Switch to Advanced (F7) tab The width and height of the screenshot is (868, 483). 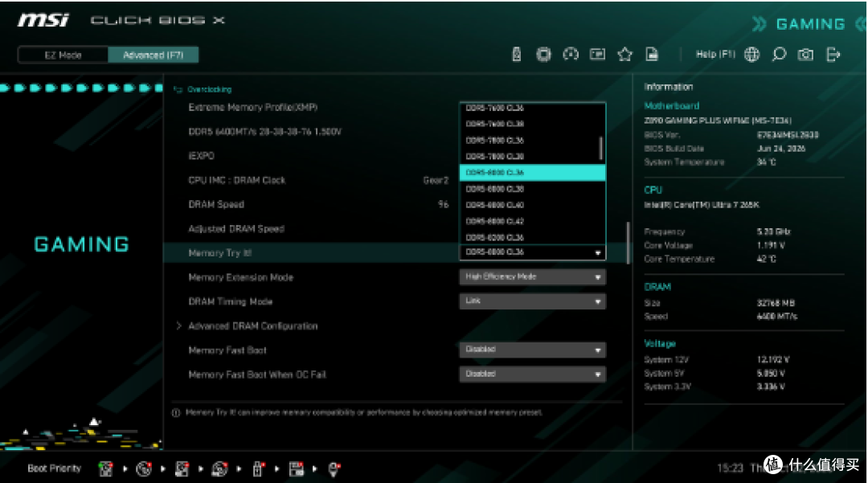click(154, 55)
